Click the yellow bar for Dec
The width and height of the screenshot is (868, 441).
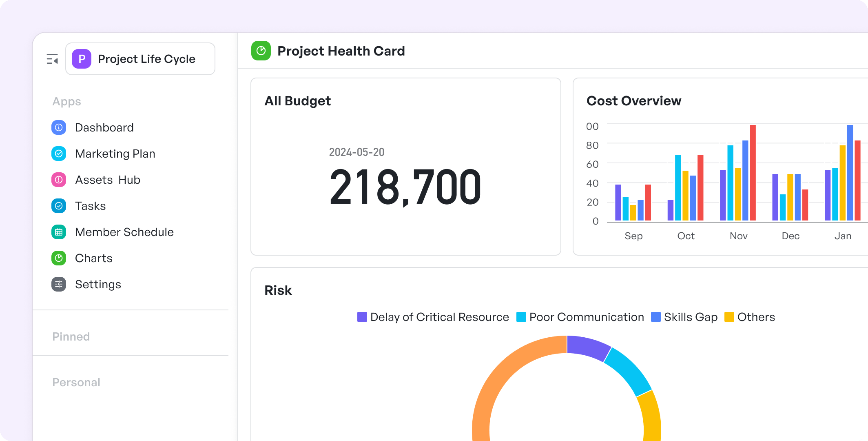pos(790,197)
